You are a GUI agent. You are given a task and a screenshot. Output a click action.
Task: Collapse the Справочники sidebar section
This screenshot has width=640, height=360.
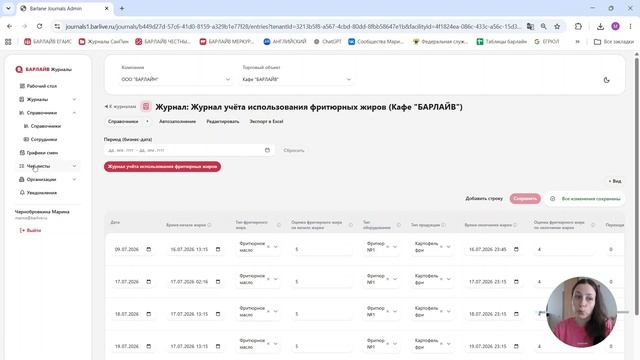[48, 113]
